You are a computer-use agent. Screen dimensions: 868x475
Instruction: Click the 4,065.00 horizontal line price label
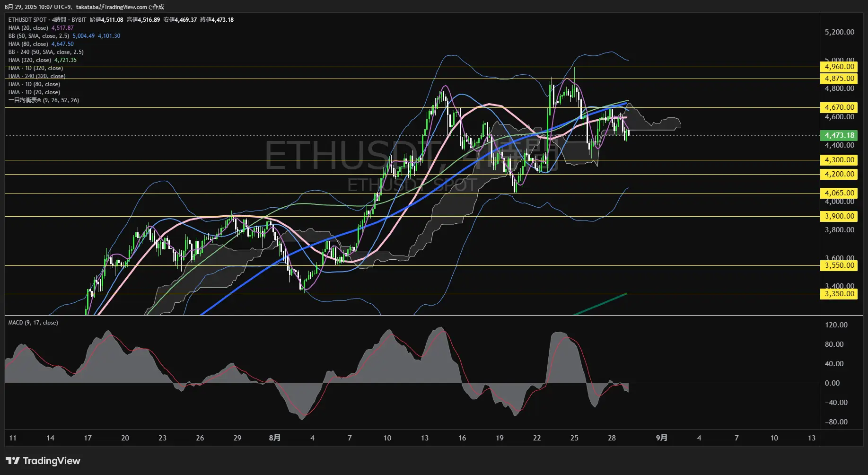pos(839,193)
